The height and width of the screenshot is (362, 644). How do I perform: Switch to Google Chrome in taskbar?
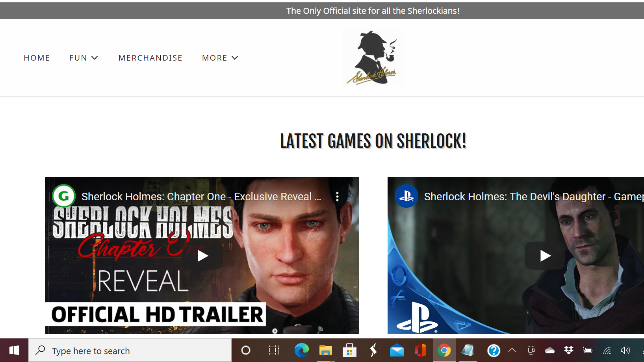point(444,350)
